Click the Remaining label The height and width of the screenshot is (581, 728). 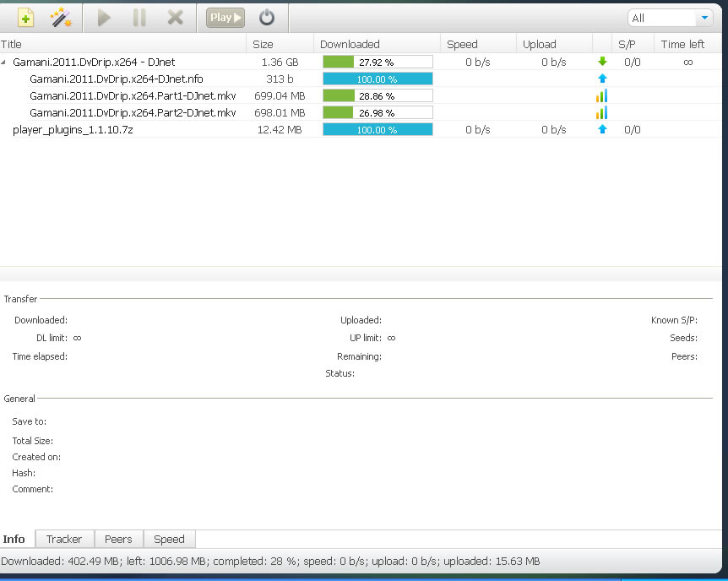360,356
